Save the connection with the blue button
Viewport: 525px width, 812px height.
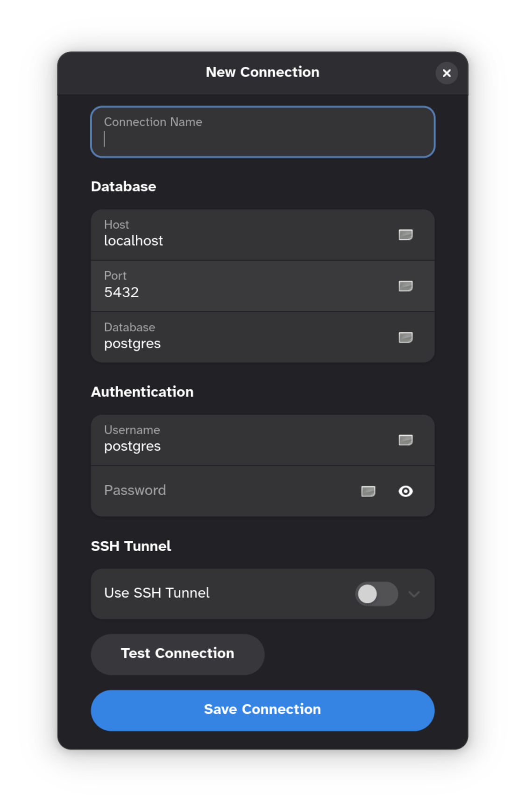[262, 710]
